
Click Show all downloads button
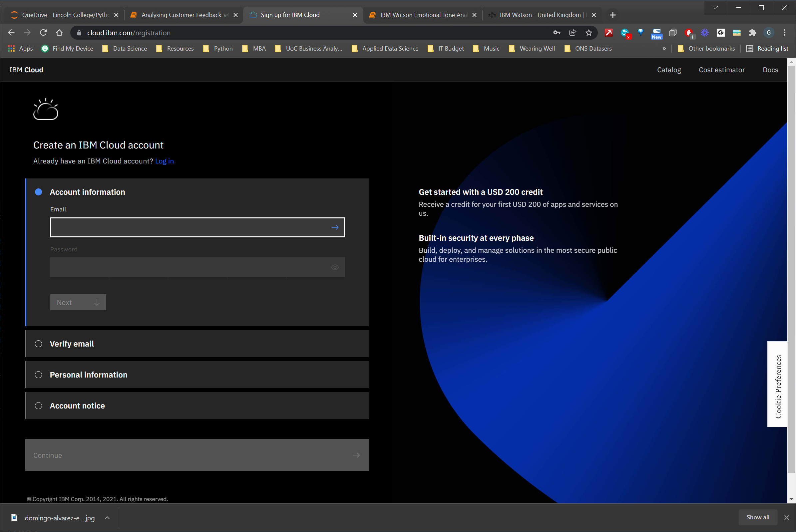pyautogui.click(x=758, y=517)
